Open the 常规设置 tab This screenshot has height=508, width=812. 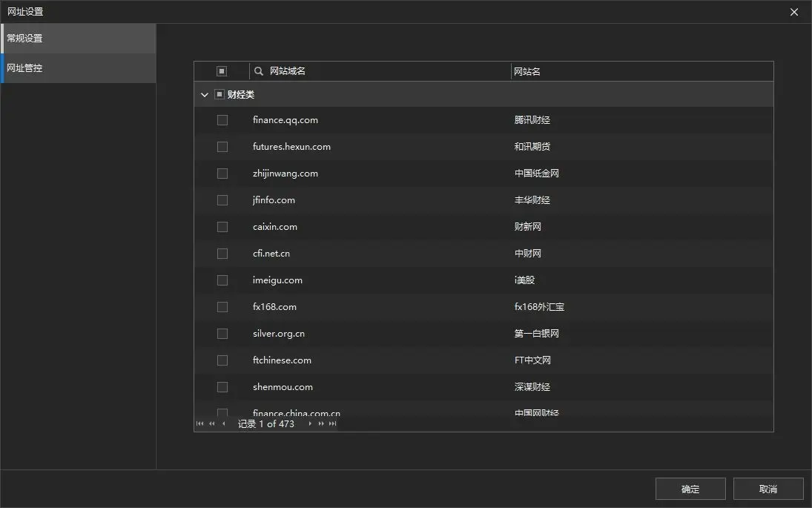click(78, 39)
